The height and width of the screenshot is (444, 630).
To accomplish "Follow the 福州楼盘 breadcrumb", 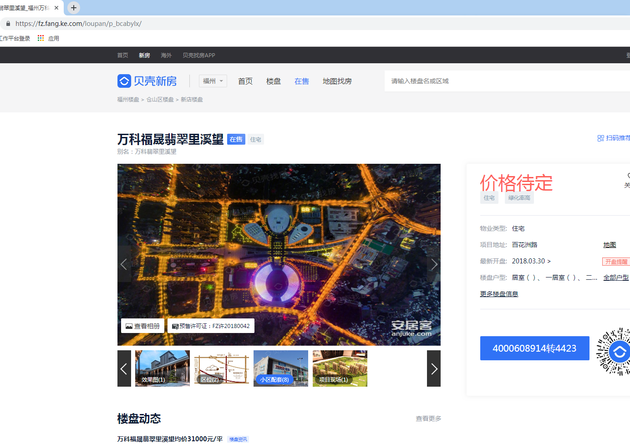I will pyautogui.click(x=128, y=100).
